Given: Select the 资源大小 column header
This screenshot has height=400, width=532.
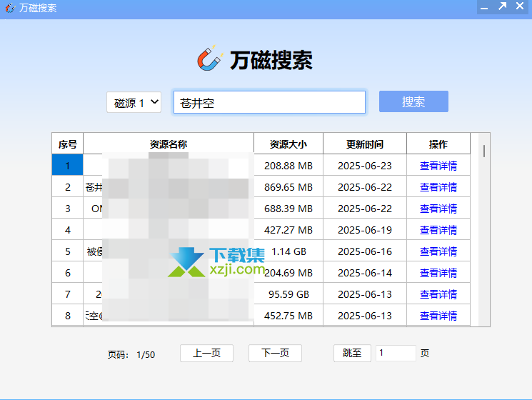Looking at the screenshot, I should [x=288, y=144].
